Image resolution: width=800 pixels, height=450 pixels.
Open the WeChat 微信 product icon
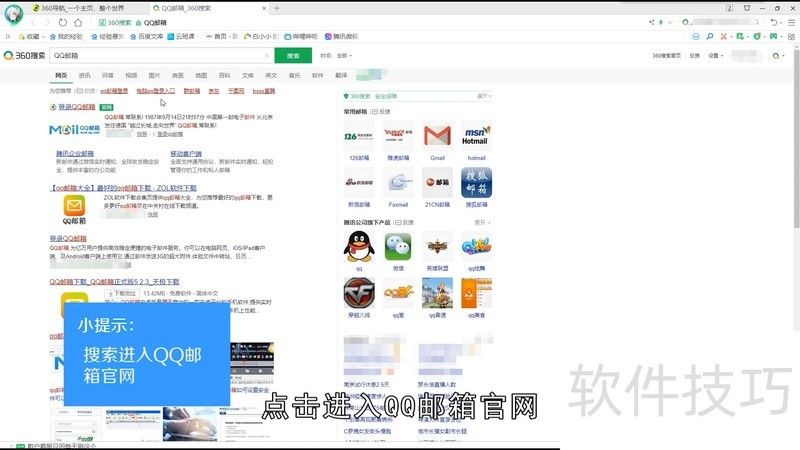pos(398,246)
